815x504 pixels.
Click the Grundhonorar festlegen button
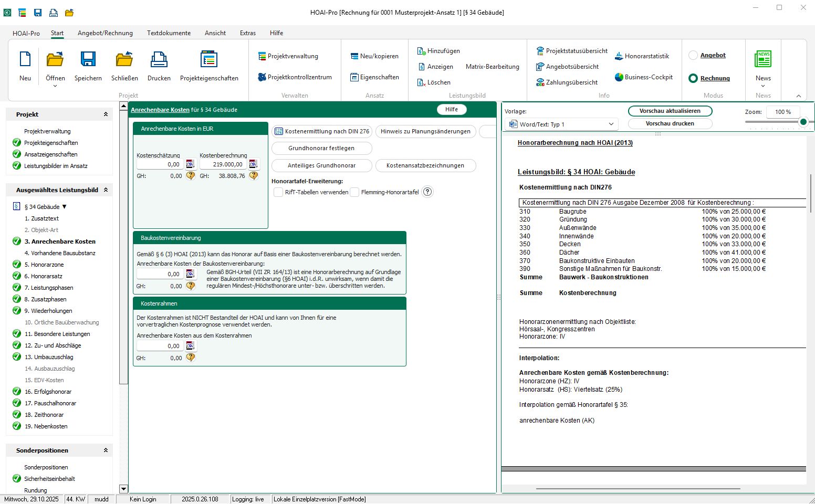(x=321, y=148)
